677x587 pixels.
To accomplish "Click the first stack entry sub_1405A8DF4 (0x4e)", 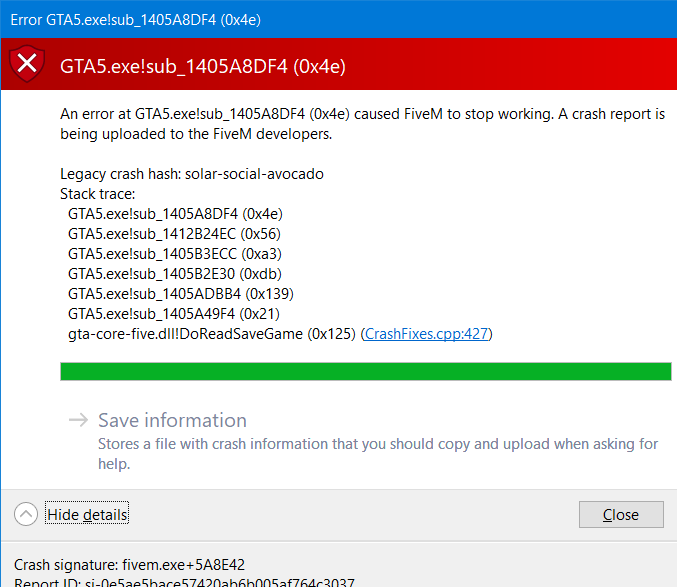I will click(175, 214).
